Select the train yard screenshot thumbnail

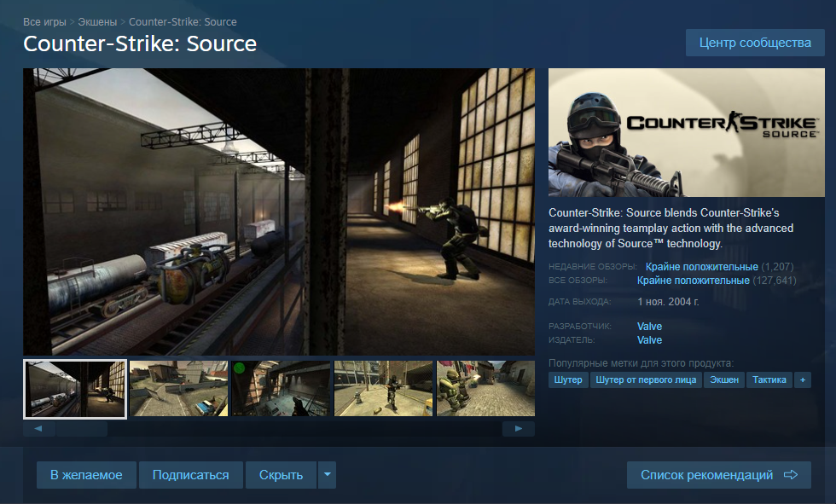click(75, 389)
